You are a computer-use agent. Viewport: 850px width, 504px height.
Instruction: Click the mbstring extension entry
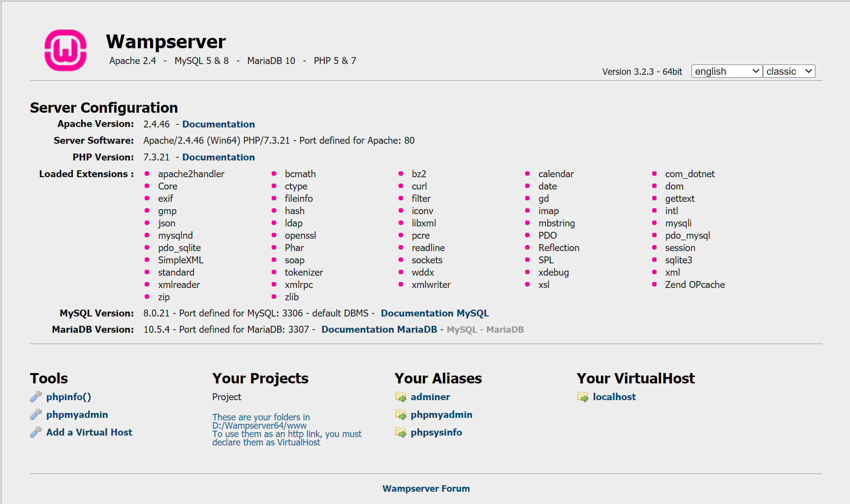point(556,223)
